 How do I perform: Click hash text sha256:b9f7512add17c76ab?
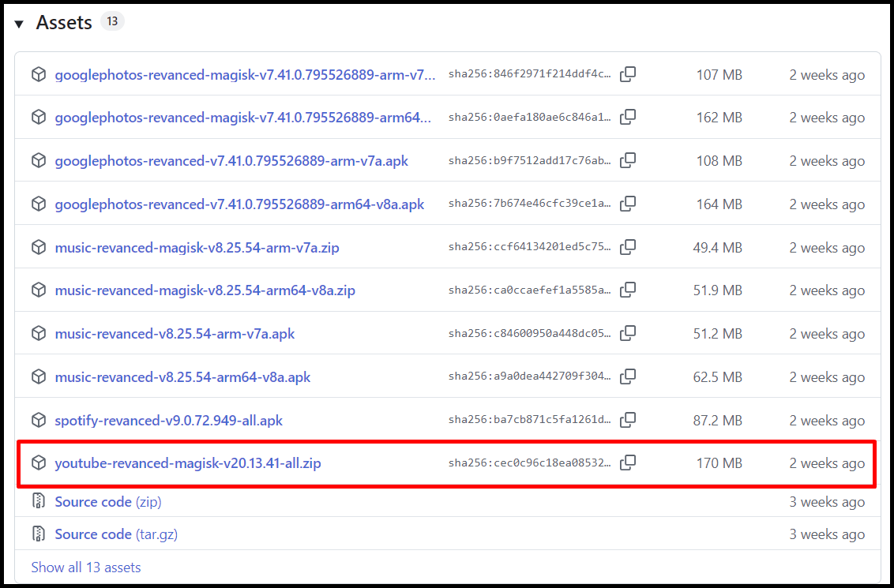coord(530,161)
